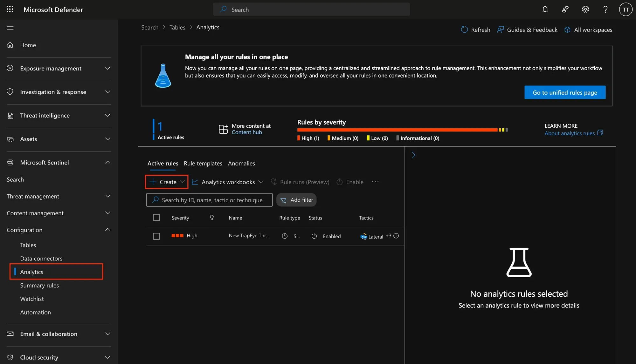Expand Investigation & response section
This screenshot has width=636, height=364.
click(107, 92)
